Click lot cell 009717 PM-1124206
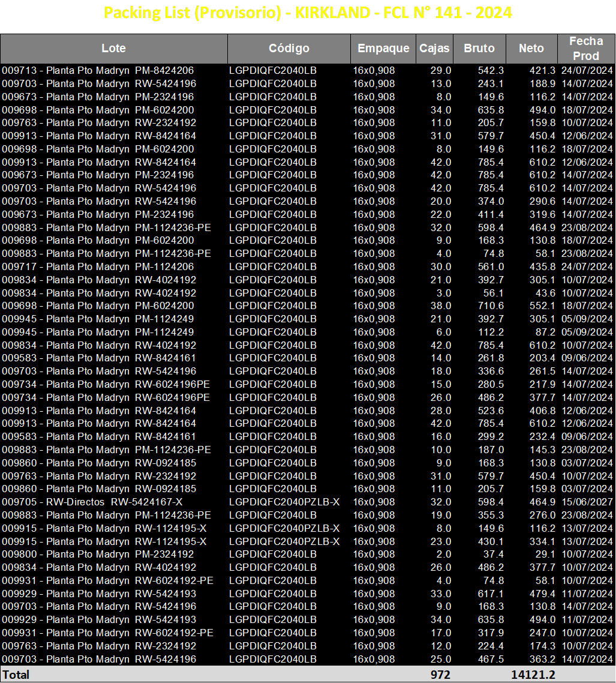Viewport: 616px width, 683px height. (x=98, y=266)
